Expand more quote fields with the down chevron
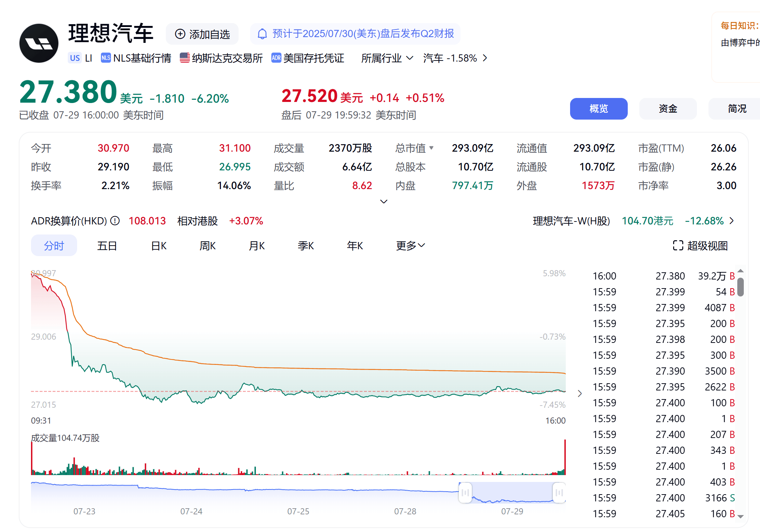The image size is (760, 532). click(384, 201)
